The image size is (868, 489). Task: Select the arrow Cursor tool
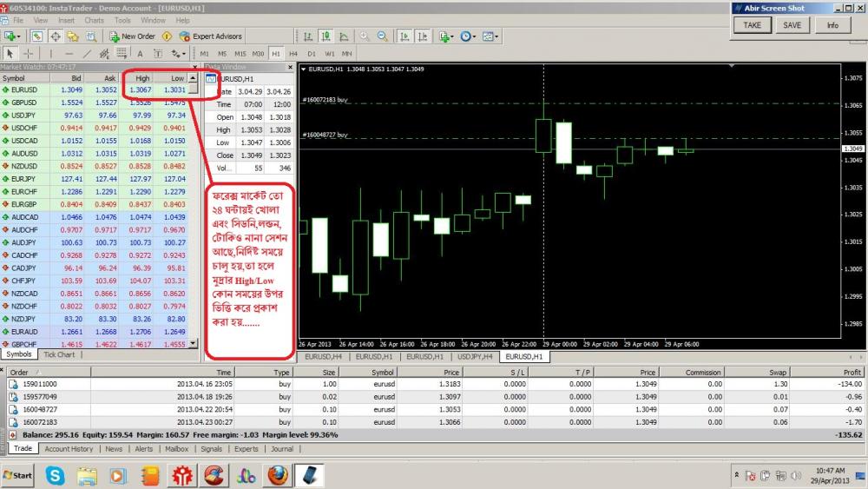click(10, 54)
